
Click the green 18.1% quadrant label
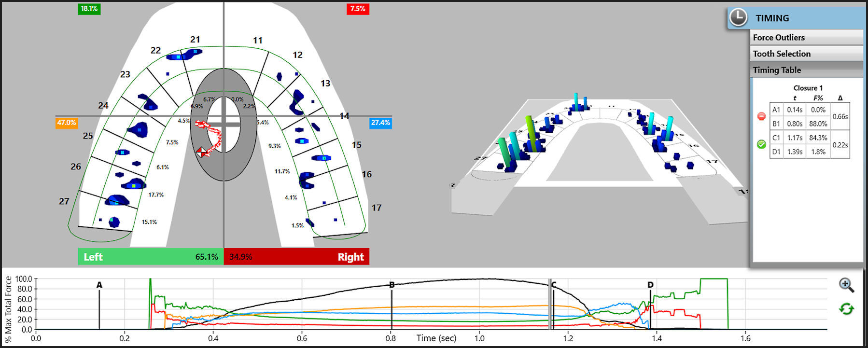[89, 9]
